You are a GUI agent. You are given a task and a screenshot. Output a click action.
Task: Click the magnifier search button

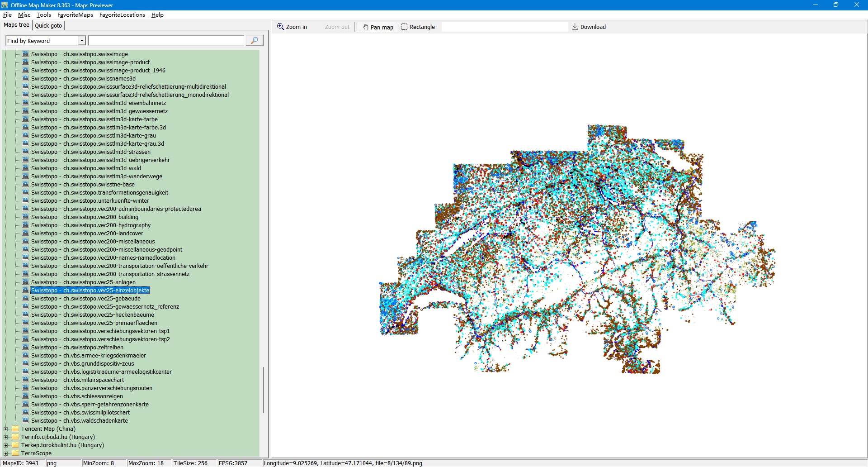(254, 41)
